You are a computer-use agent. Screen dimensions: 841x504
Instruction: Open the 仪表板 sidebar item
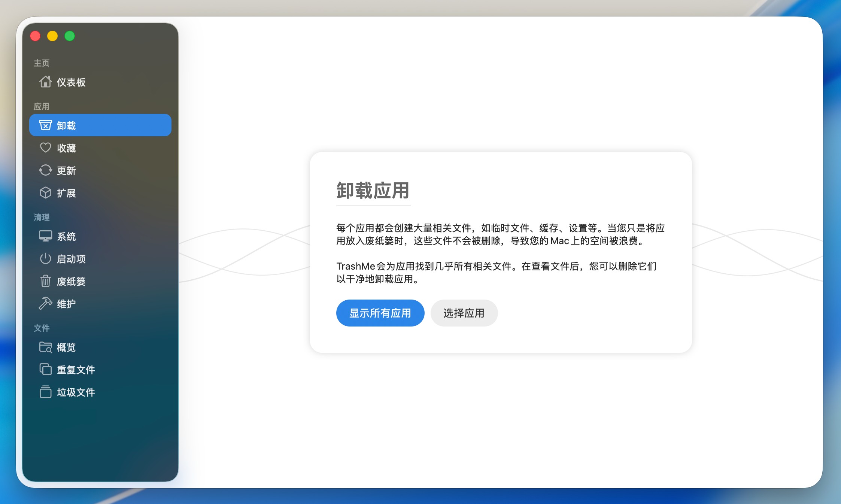[x=71, y=82]
